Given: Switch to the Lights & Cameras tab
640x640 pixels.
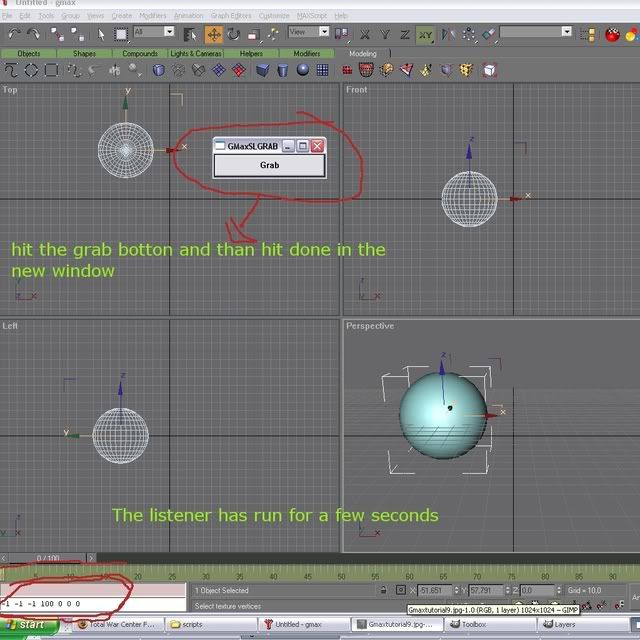Looking at the screenshot, I should pos(195,53).
